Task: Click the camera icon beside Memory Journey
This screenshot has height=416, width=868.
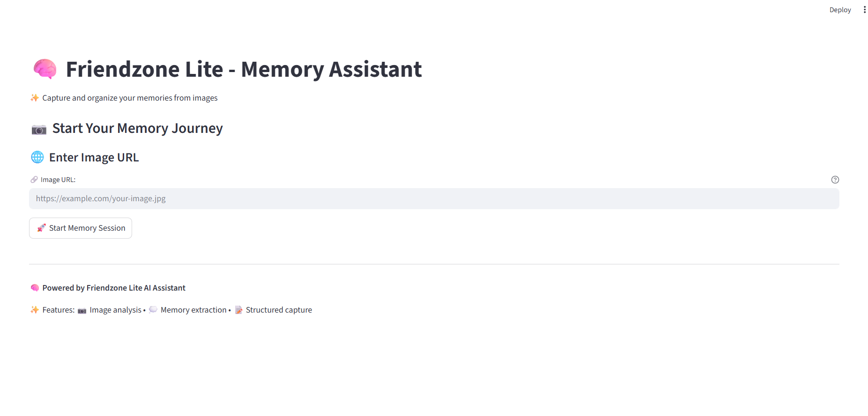Action: [x=39, y=129]
